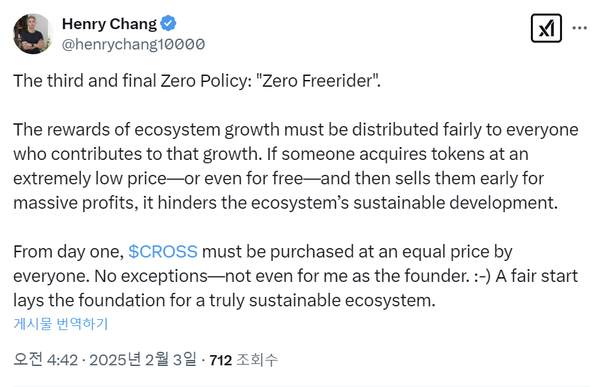Open Henry Chang's profile picture
Image resolution: width=600 pixels, height=387 pixels.
tap(33, 34)
